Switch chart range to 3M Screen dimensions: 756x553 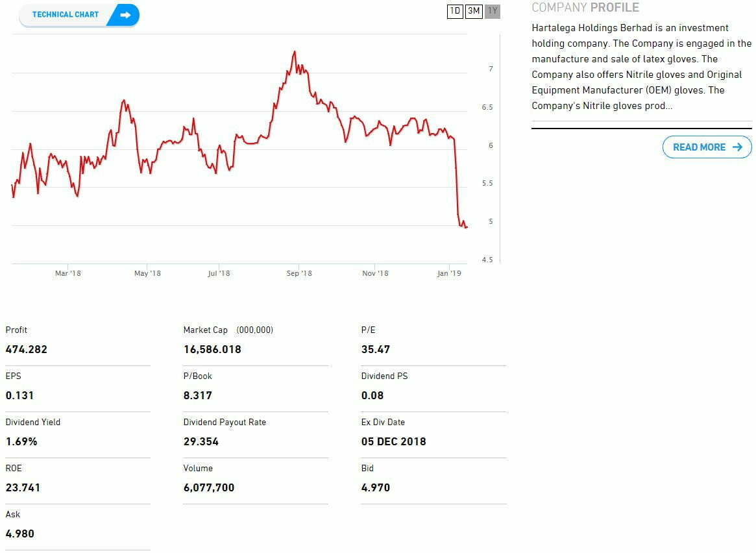[x=474, y=11]
